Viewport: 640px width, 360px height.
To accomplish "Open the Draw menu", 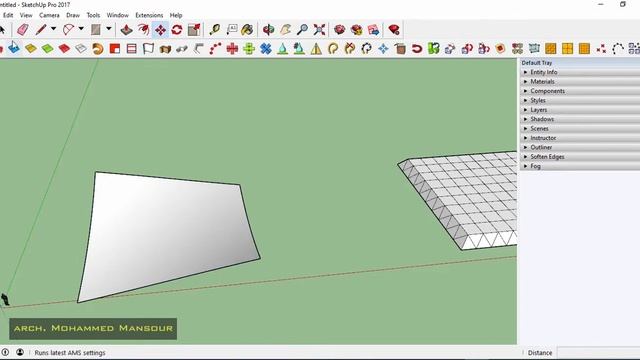I will [73, 15].
